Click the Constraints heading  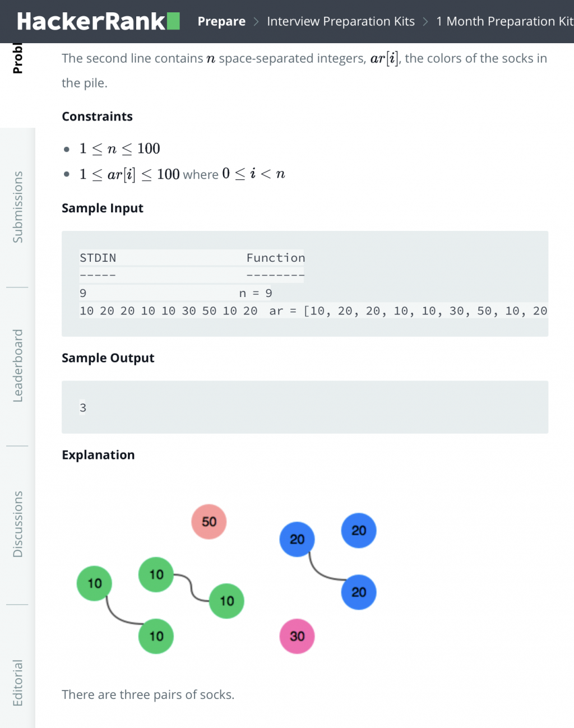[97, 116]
